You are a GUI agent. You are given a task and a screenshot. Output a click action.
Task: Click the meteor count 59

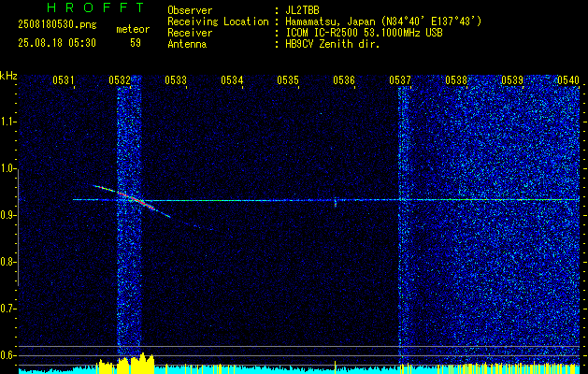coord(136,43)
